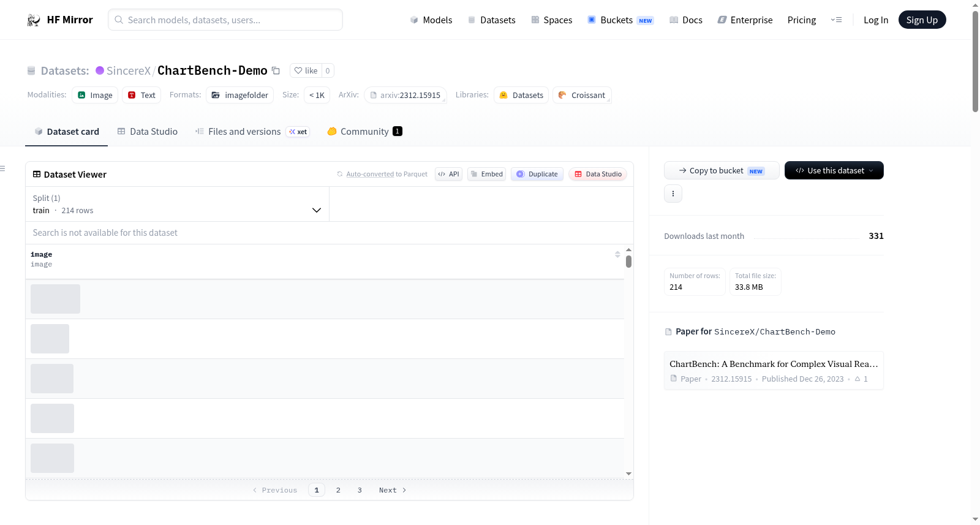Open Docs in the top navigation
The width and height of the screenshot is (980, 525).
click(686, 20)
